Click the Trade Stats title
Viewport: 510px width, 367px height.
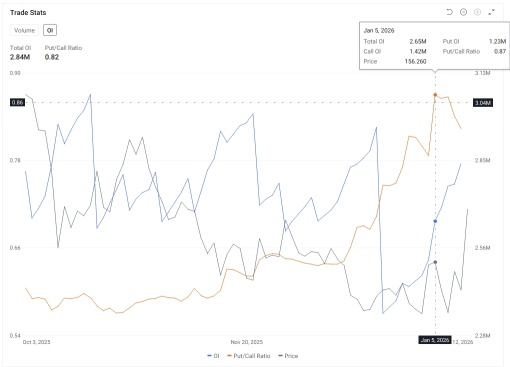28,13
